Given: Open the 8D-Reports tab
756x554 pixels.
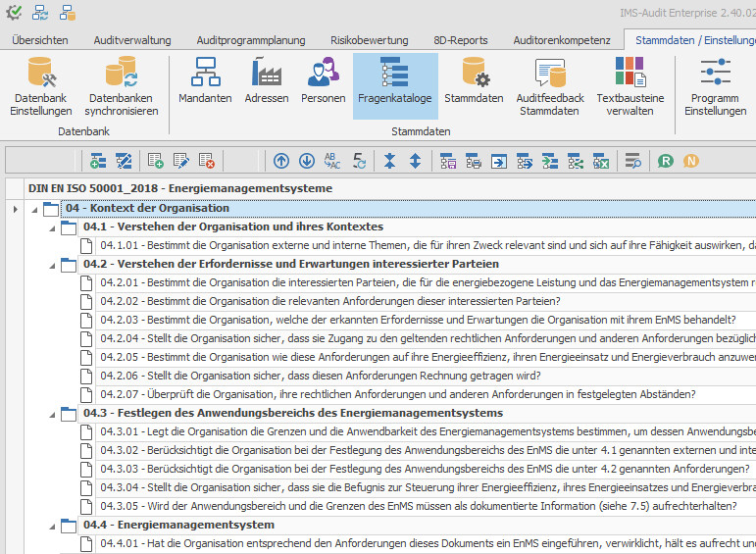Looking at the screenshot, I should [461, 40].
